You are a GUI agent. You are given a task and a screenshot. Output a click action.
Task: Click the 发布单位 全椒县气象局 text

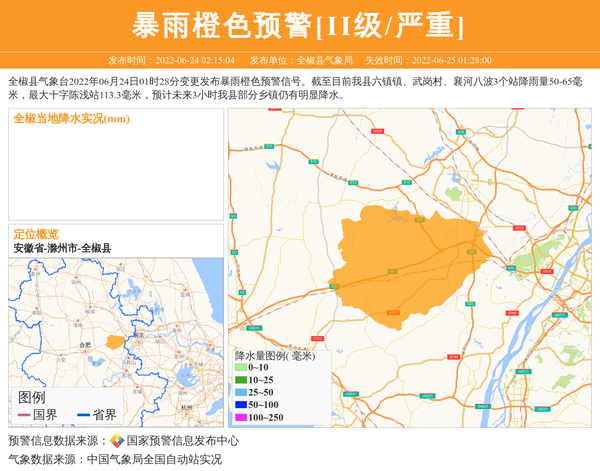301,60
